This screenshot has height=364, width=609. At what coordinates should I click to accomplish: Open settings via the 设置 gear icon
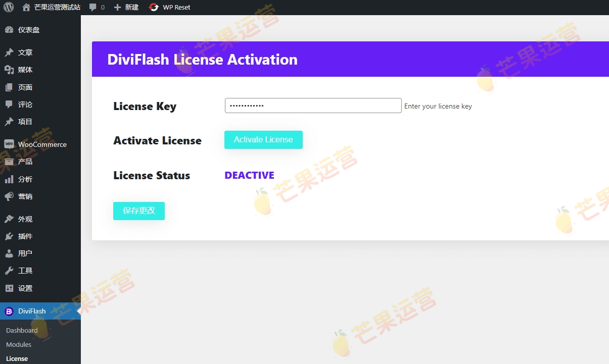click(10, 288)
